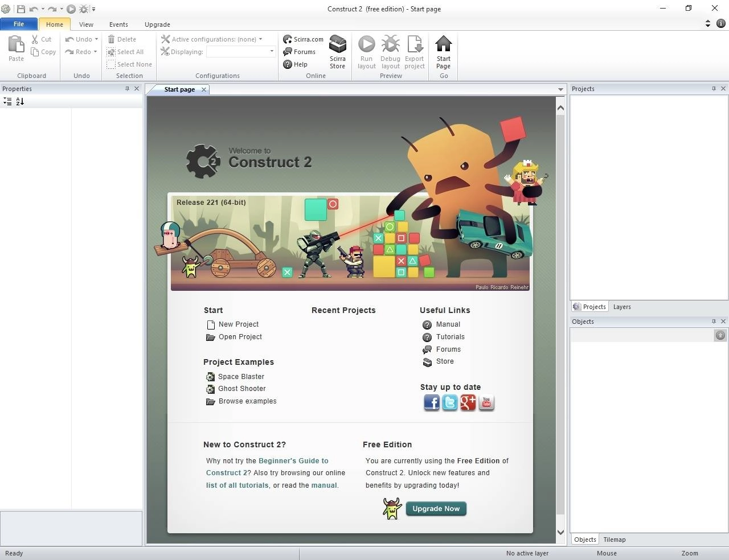Click the categorized sort icon in Properties
729x560 pixels.
(7, 101)
